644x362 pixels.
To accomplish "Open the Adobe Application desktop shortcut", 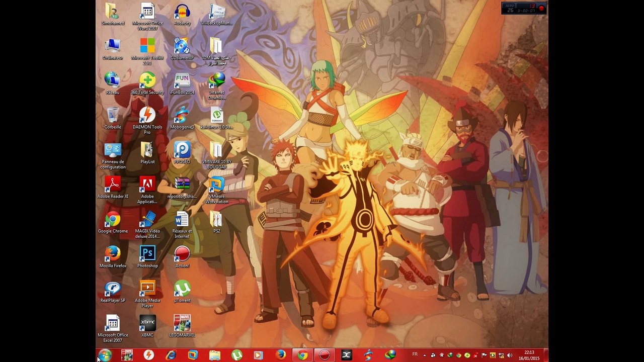I will pos(147,190).
